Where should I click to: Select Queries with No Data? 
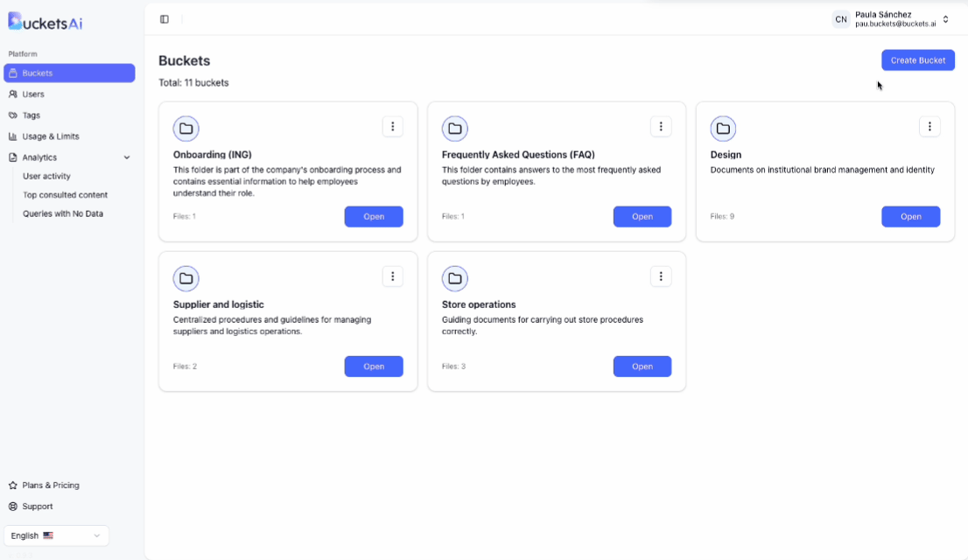pos(63,213)
